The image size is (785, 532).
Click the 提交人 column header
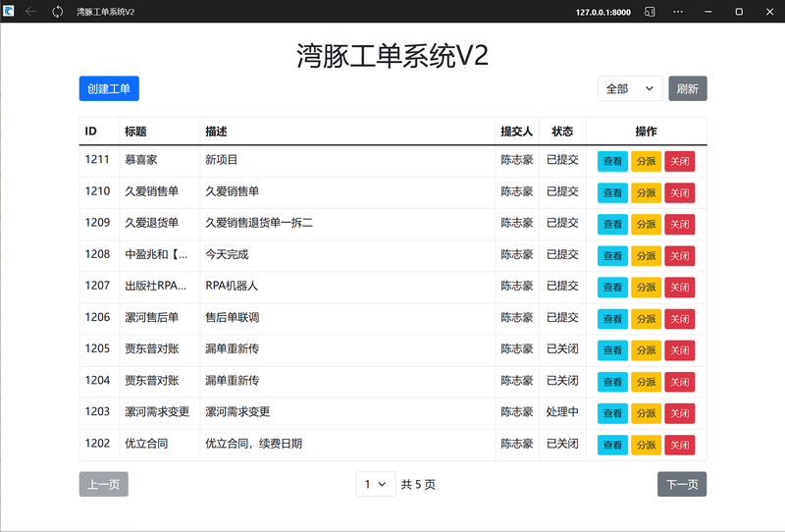[517, 132]
